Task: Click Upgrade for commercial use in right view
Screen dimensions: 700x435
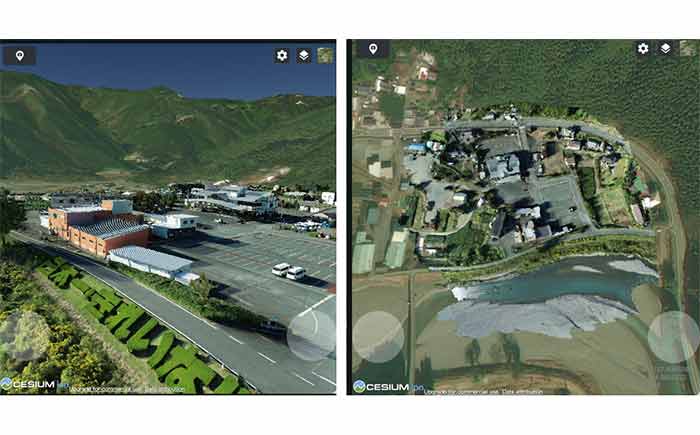Action: pos(462,392)
